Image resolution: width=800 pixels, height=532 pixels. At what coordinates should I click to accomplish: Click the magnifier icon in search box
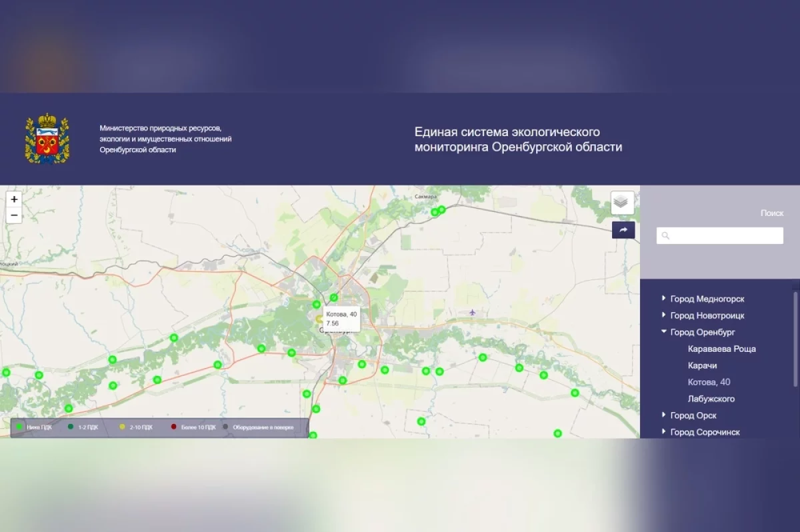(x=665, y=236)
